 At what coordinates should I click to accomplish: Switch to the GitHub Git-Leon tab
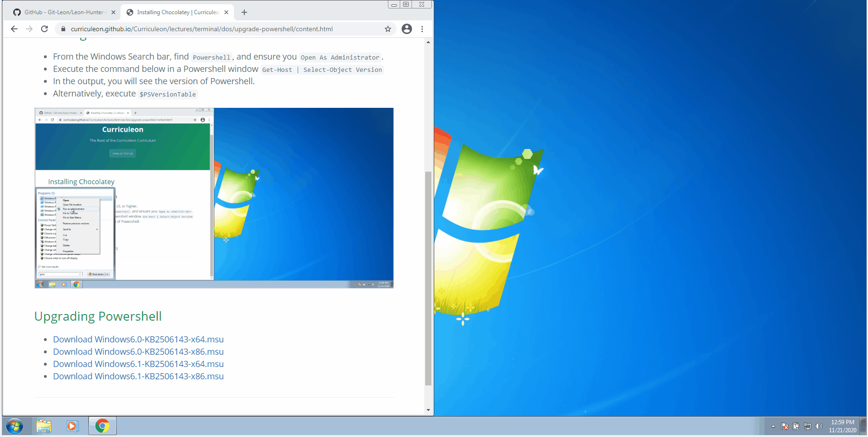click(x=63, y=12)
